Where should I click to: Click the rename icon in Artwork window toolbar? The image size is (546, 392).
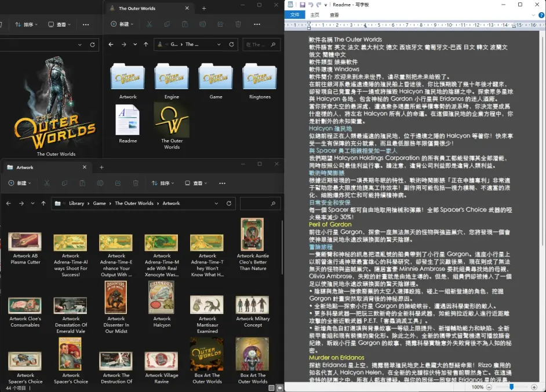[x=100, y=183]
